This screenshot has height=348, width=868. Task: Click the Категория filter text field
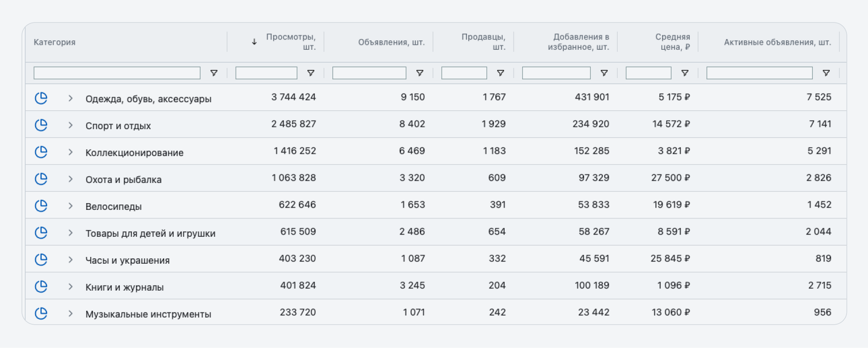pos(117,73)
